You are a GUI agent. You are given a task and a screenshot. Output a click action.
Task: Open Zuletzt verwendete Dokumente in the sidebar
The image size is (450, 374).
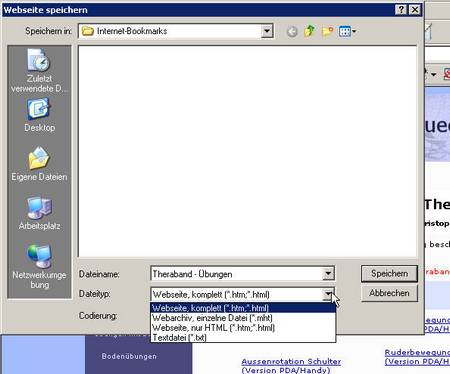pos(39,71)
